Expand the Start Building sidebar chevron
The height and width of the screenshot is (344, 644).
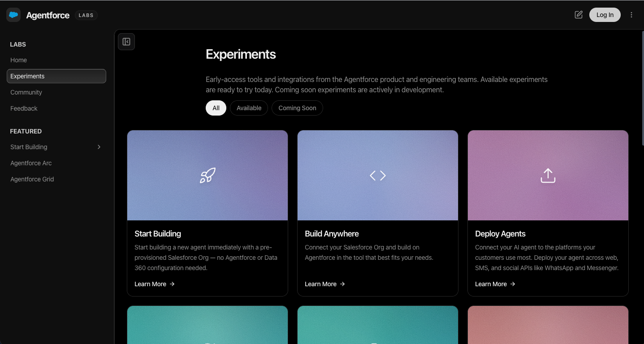click(99, 147)
